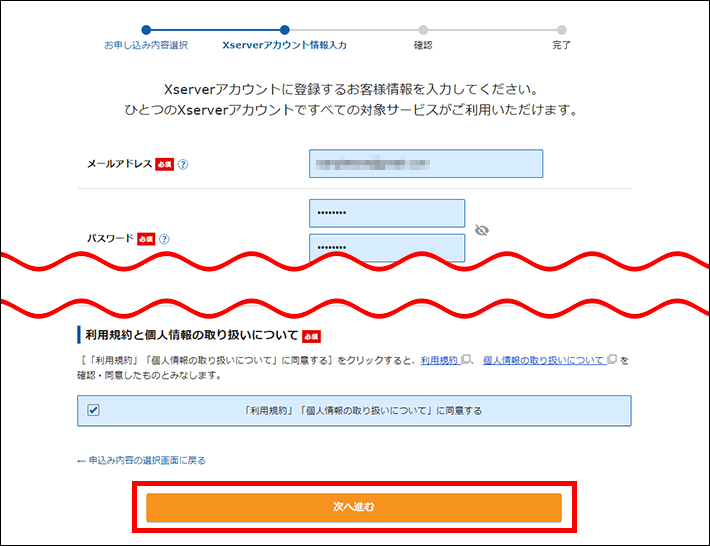Open the 利用規約 link
710x546 pixels.
click(x=439, y=360)
